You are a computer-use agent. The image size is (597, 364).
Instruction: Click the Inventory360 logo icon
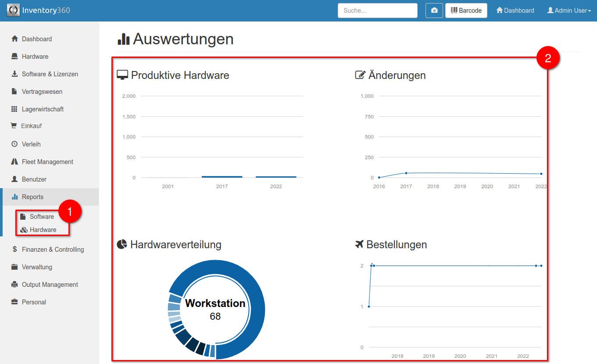click(x=13, y=10)
